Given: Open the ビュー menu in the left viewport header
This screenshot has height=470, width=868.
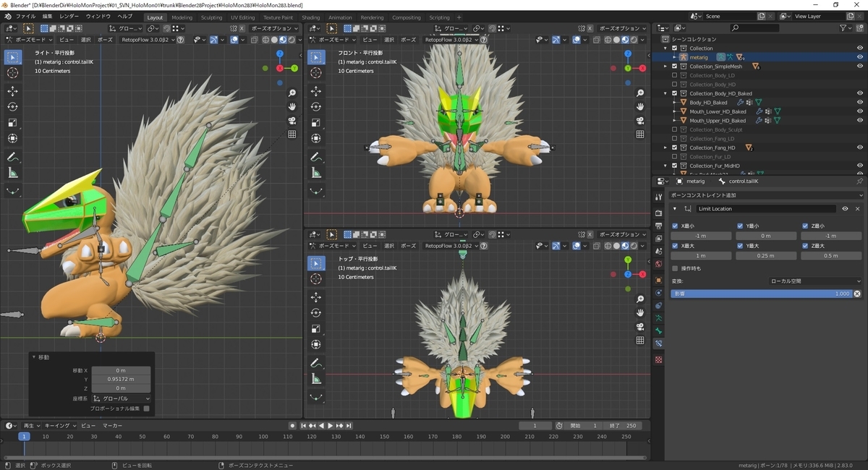Looking at the screenshot, I should click(x=66, y=40).
